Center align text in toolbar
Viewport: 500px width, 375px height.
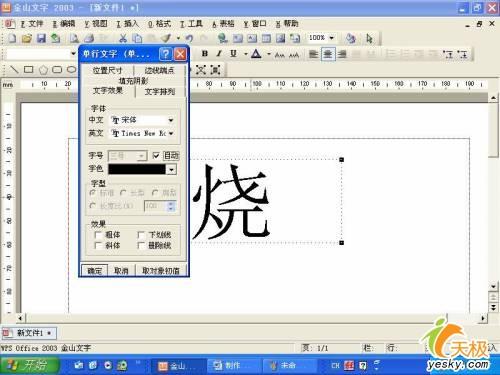(328, 54)
